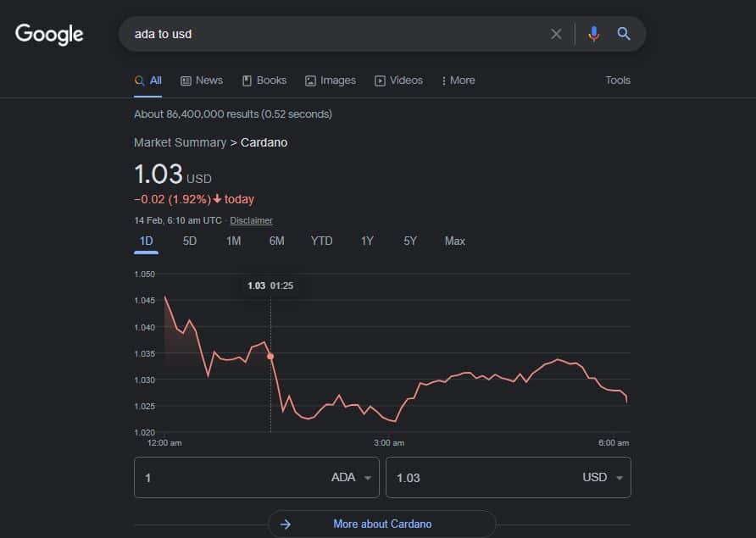This screenshot has width=756, height=538.
Task: Click the 12:00 am axis label
Action: [x=164, y=442]
